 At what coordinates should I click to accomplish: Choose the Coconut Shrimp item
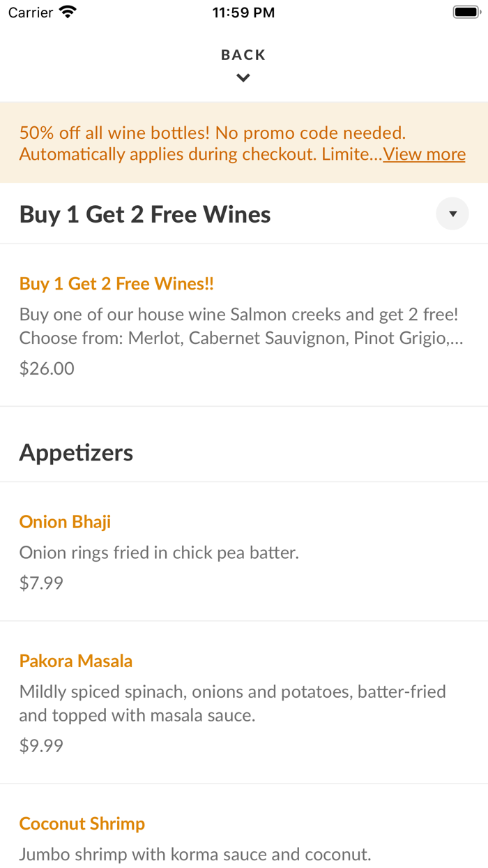(x=82, y=823)
